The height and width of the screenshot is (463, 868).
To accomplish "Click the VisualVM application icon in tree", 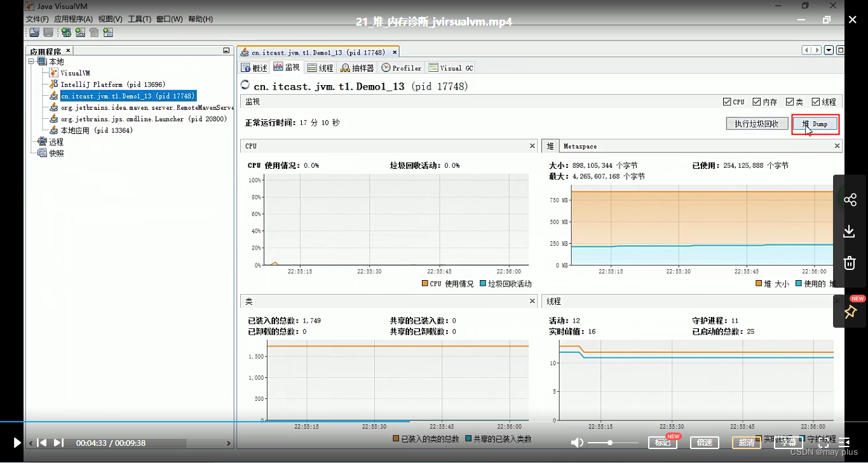I will pyautogui.click(x=54, y=73).
